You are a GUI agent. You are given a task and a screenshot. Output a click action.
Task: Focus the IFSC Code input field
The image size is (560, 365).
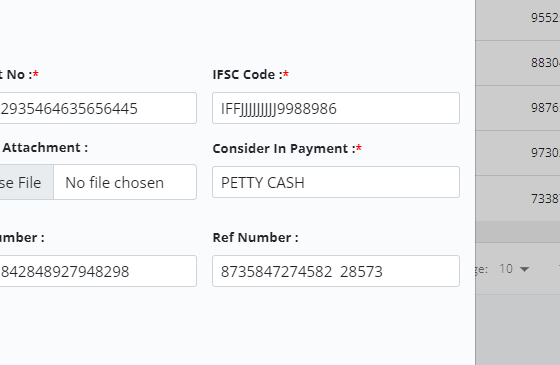[x=336, y=108]
